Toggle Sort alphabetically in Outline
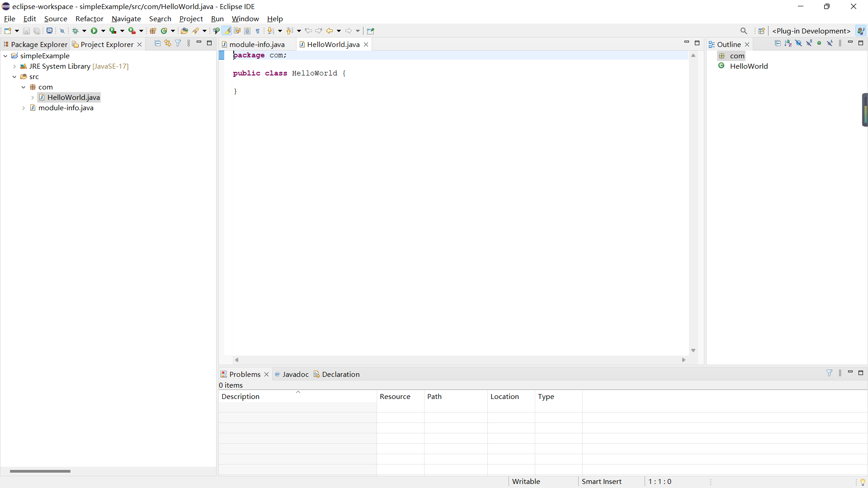The height and width of the screenshot is (488, 868). [788, 43]
